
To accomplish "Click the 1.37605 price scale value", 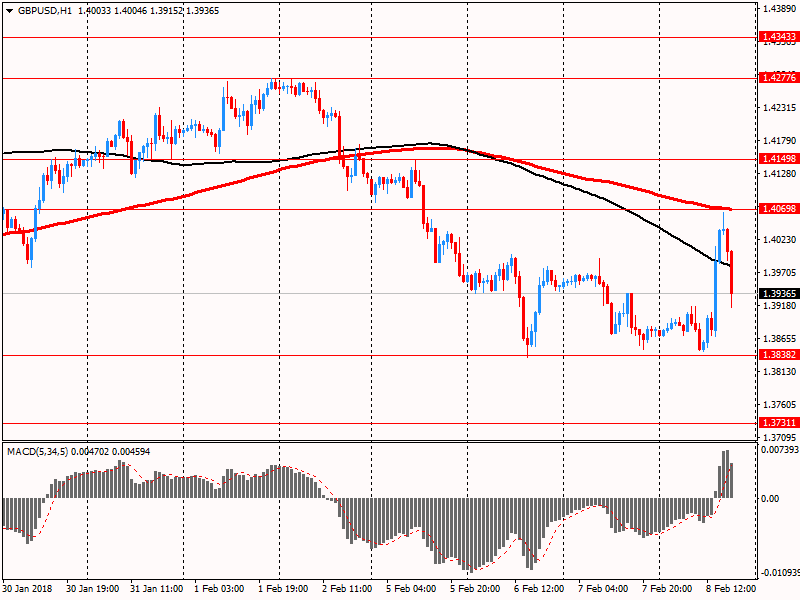I will coord(780,405).
